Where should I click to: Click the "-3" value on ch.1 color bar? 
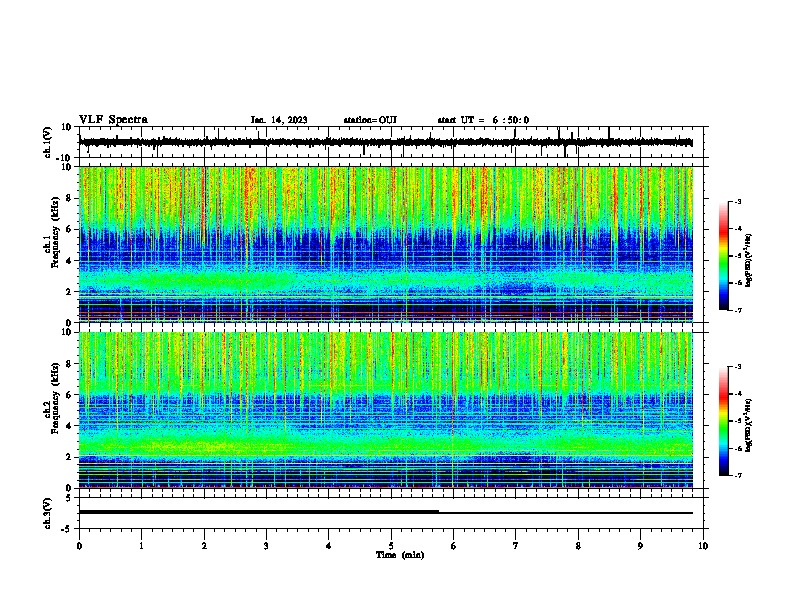point(737,201)
